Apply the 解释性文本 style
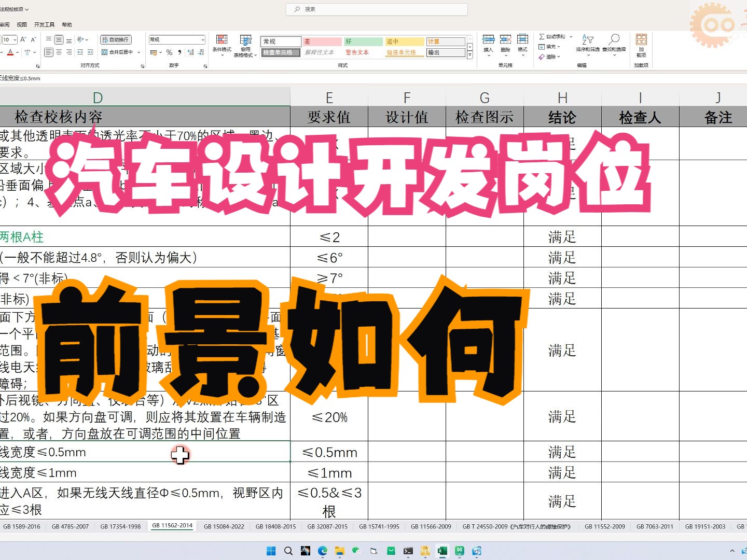Screen dimensions: 747x560 [322, 52]
